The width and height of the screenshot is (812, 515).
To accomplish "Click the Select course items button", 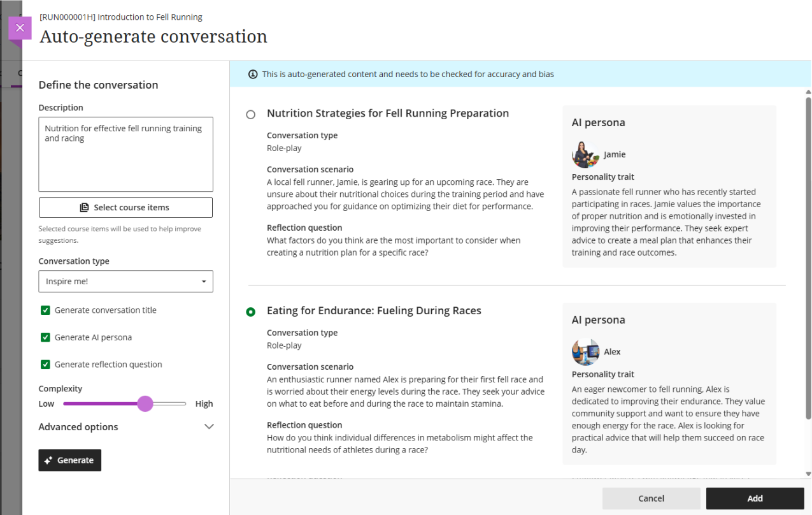I will point(125,208).
